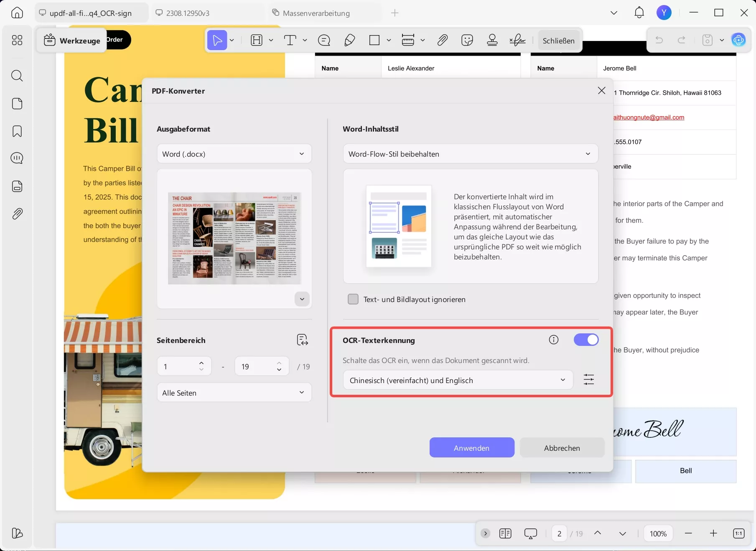Click the Anwenden button

[471, 447]
